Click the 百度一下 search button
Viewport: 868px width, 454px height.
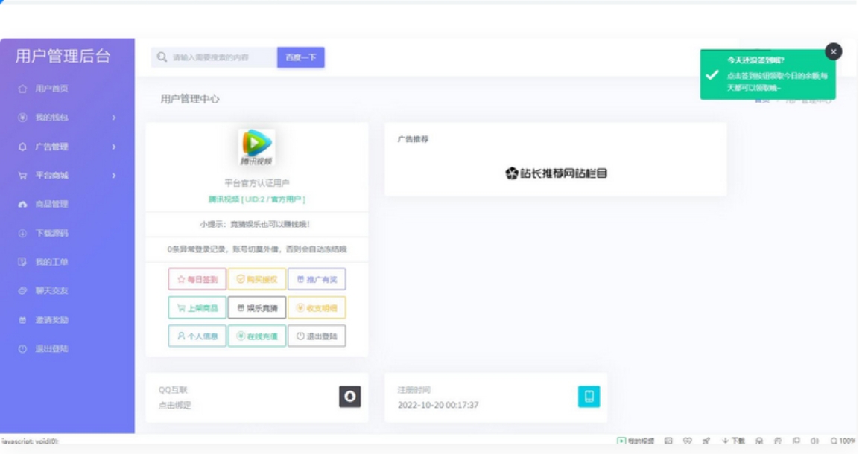pyautogui.click(x=300, y=57)
